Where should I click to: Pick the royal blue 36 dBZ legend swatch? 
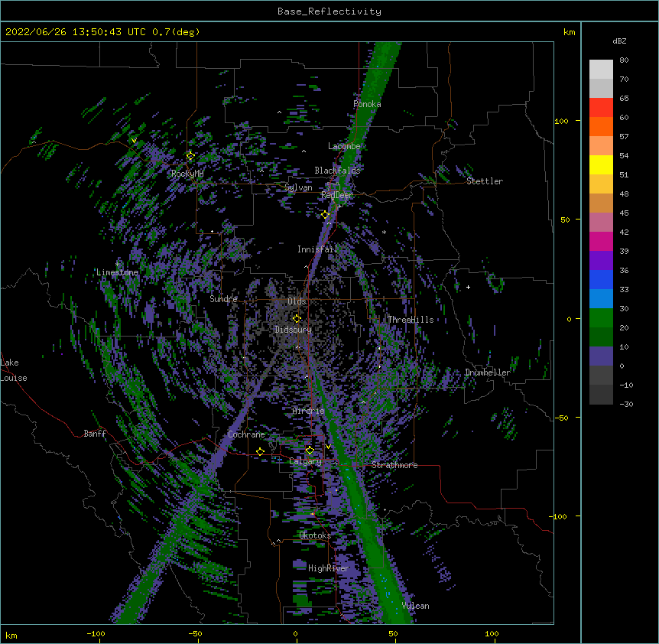(601, 279)
